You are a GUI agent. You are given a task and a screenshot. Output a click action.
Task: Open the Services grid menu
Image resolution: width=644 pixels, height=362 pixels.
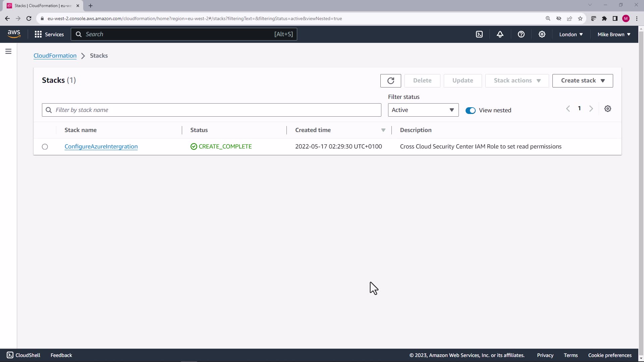click(49, 34)
